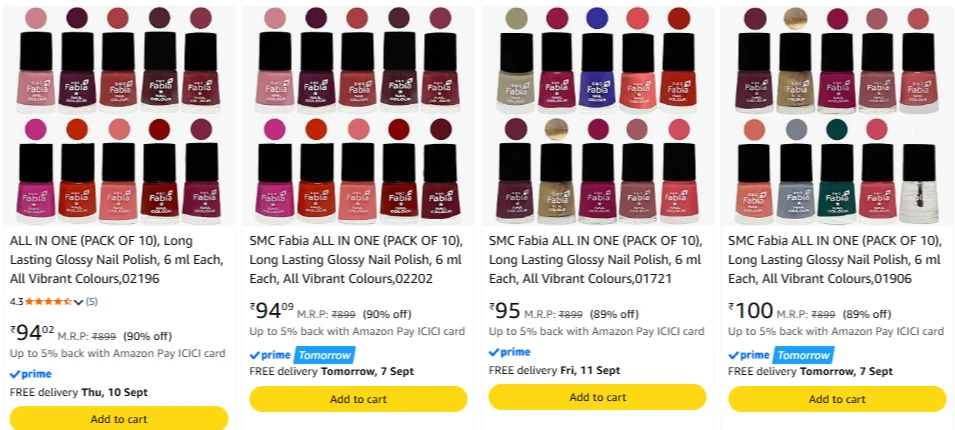The image size is (955, 430).
Task: Add the ₹100 nail polish pack to cart
Action: point(837,399)
